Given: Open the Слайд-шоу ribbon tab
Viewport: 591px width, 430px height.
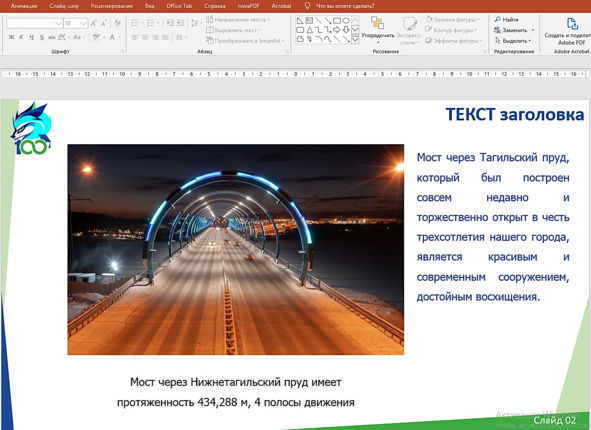Looking at the screenshot, I should [x=64, y=6].
